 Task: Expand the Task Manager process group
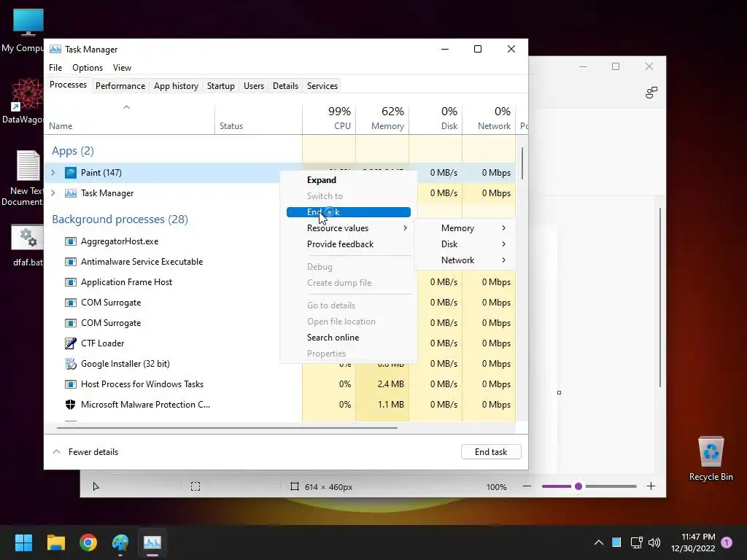pyautogui.click(x=53, y=193)
